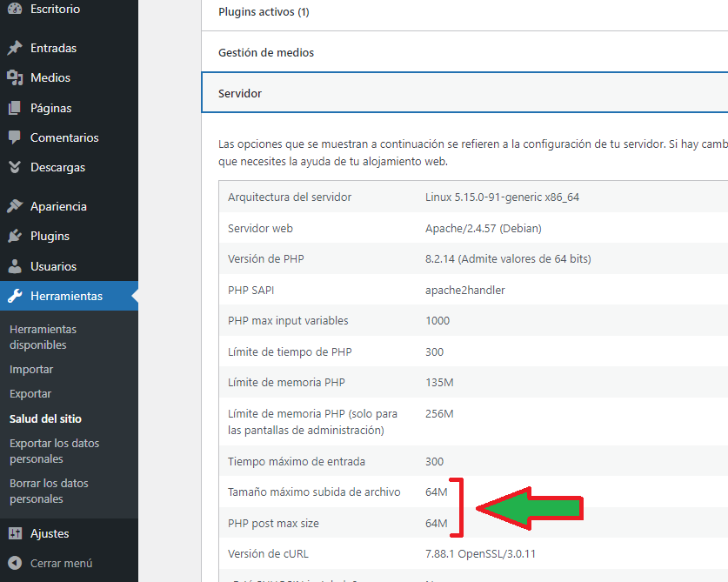Screen dimensions: 728x582
Task: Click the Cerrar menú collapse arrow icon
Action: (x=15, y=563)
